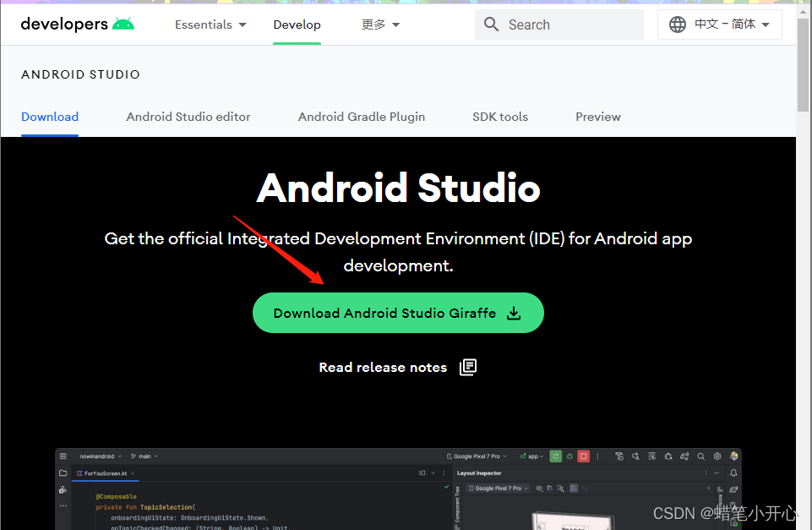Click the Layout Inspector panel title
Viewport: 812px width, 530px height.
pos(479,473)
